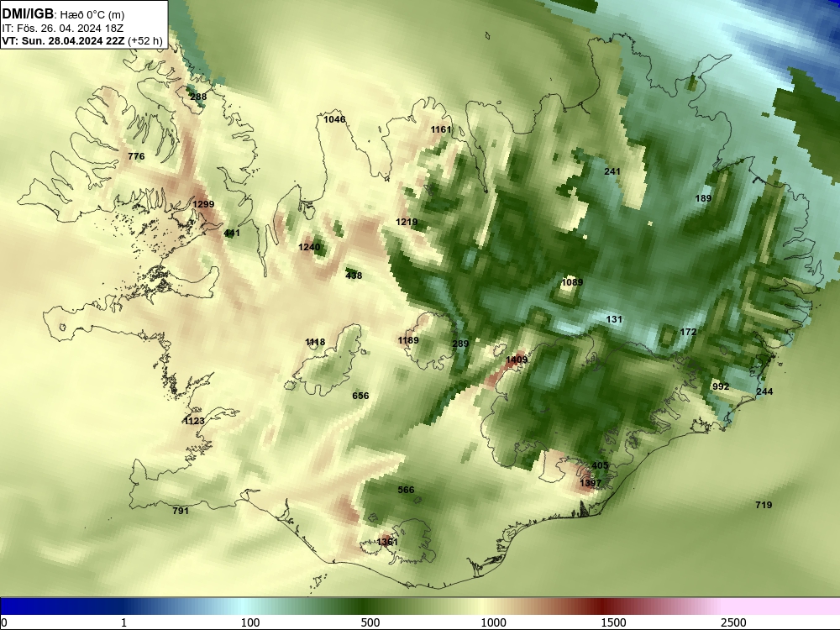The height and width of the screenshot is (630, 840).
Task: Click the map value 1123
Action: click(x=194, y=421)
